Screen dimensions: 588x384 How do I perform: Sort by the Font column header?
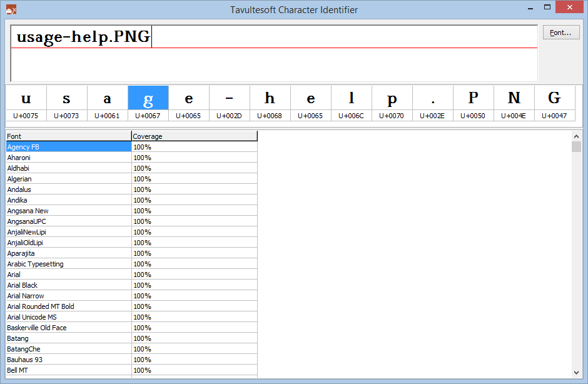tap(69, 136)
